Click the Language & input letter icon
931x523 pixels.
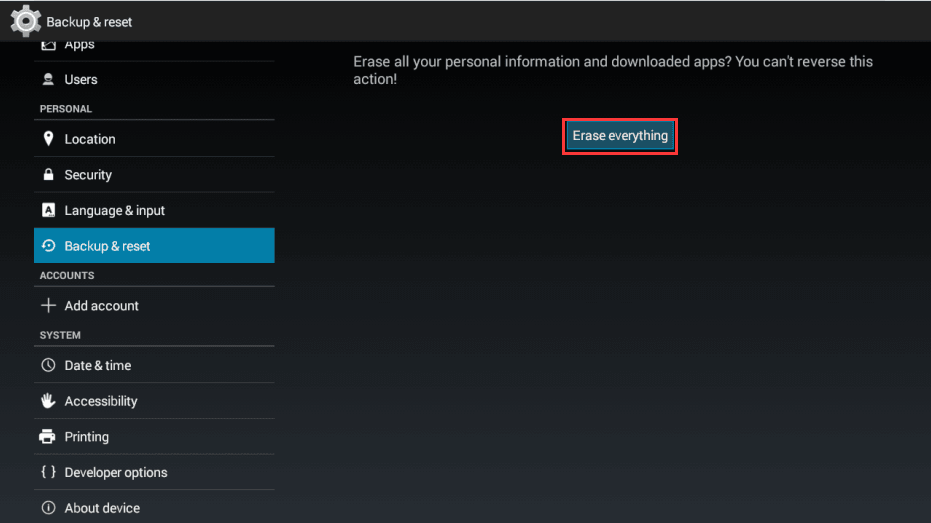[48, 210]
